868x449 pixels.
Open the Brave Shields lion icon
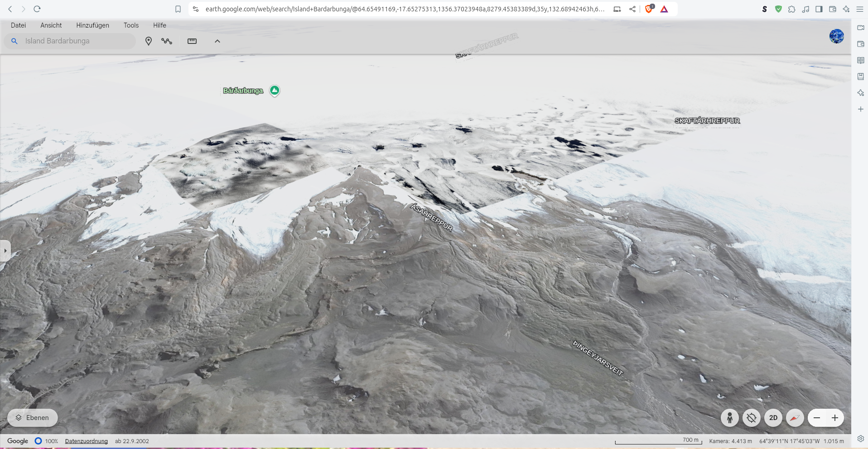click(649, 9)
